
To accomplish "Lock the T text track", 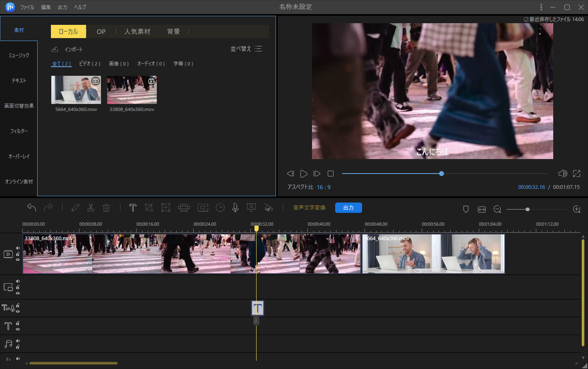I will tap(18, 323).
